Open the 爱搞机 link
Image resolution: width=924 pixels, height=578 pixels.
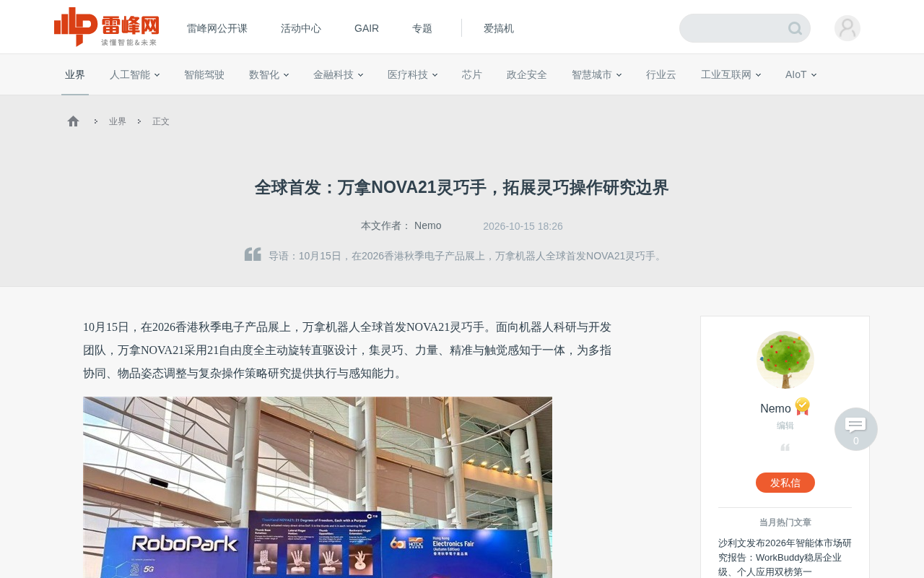(x=499, y=28)
